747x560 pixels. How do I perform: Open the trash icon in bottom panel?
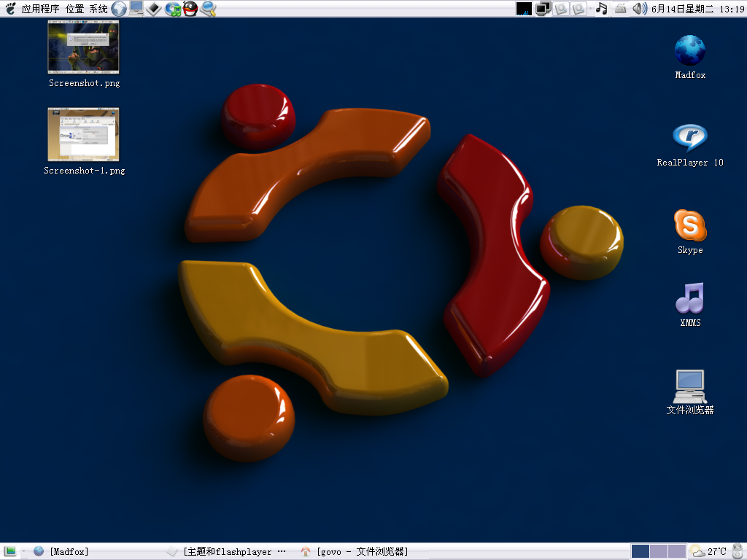point(738,551)
